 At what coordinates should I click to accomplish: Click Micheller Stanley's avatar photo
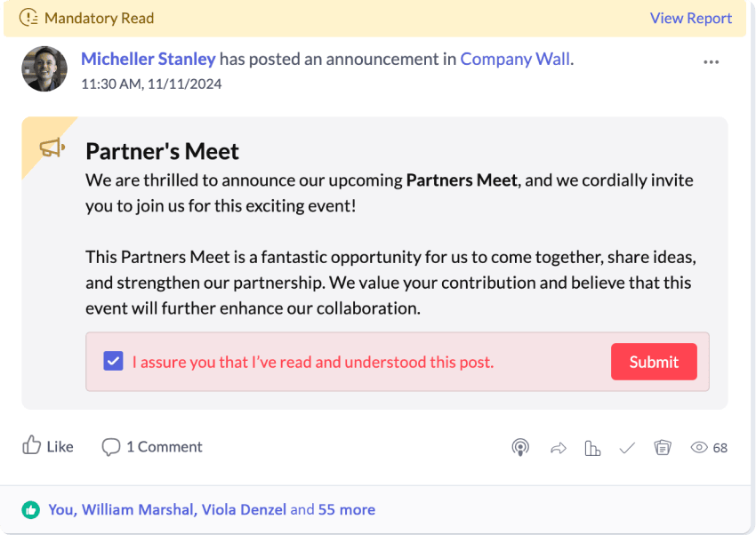(x=44, y=68)
